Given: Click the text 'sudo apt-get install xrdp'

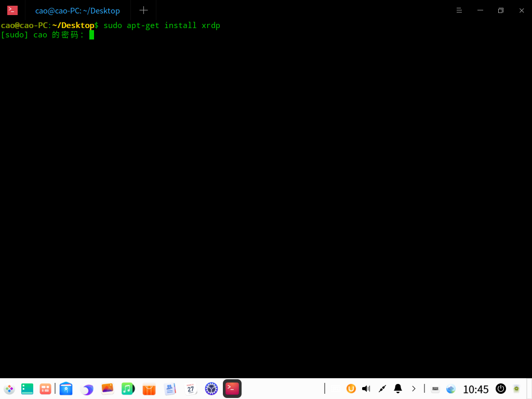Looking at the screenshot, I should click(x=162, y=25).
